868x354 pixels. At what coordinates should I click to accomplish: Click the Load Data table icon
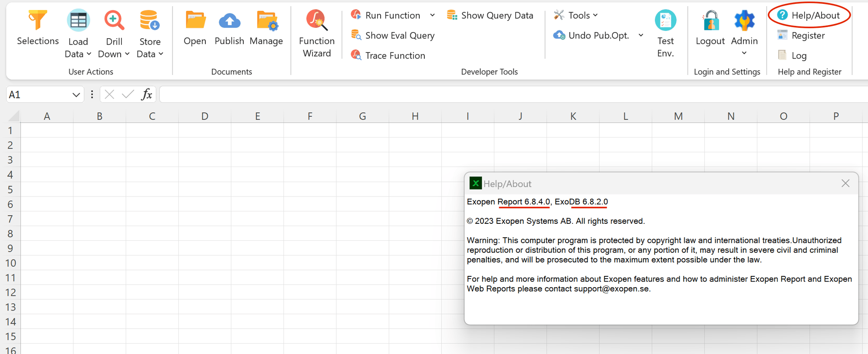point(79,20)
